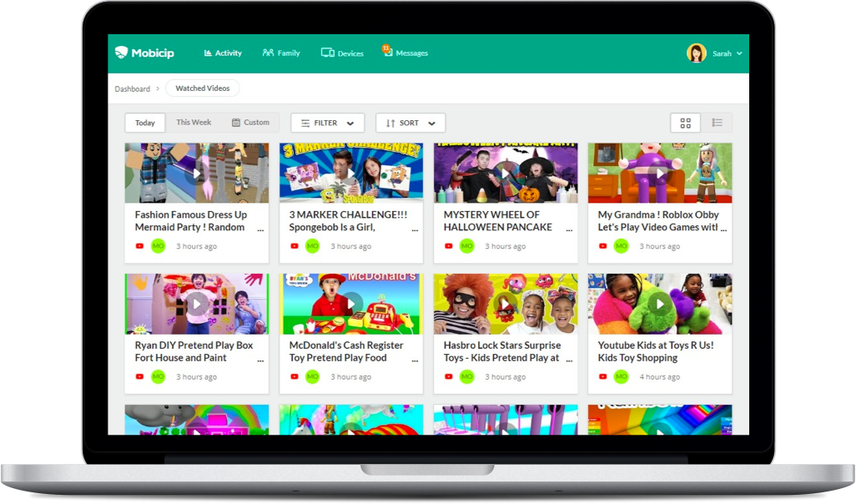856x504 pixels.
Task: Click '4 hours ago' on Toys R Us card
Action: [659, 377]
